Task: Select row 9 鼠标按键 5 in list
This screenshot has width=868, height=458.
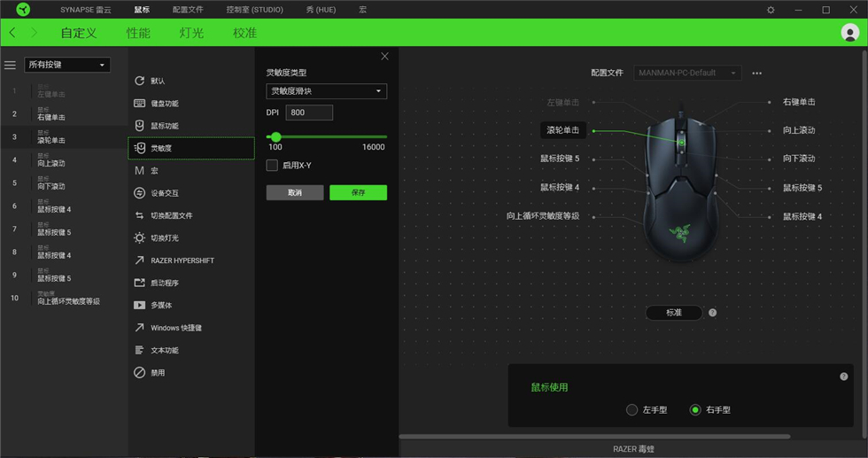Action: point(64,276)
